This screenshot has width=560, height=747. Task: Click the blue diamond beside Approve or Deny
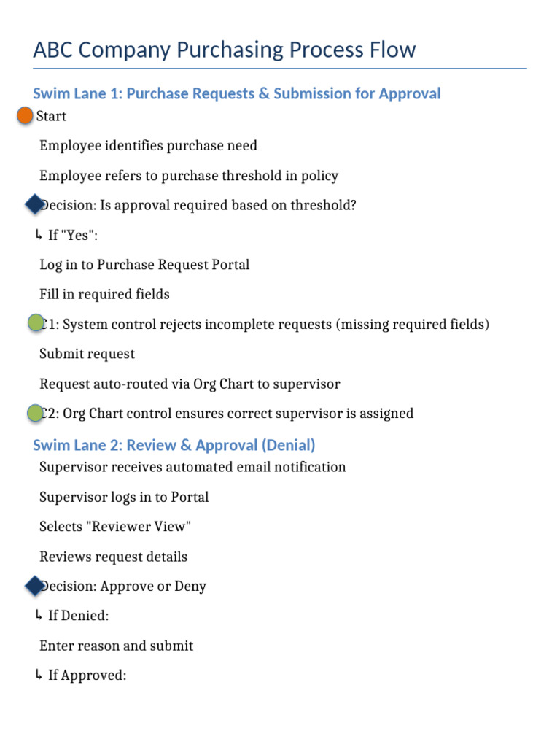[34, 585]
